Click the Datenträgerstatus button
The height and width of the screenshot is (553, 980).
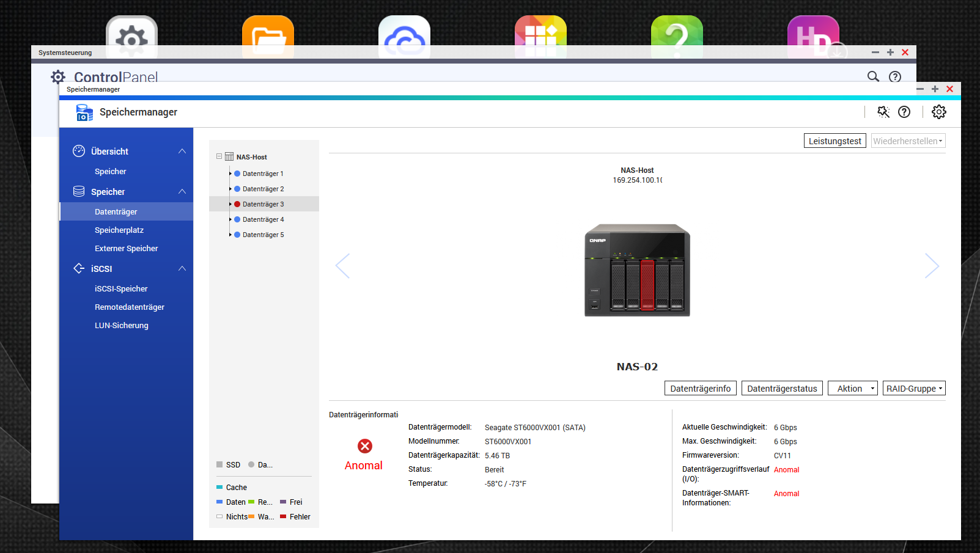782,389
